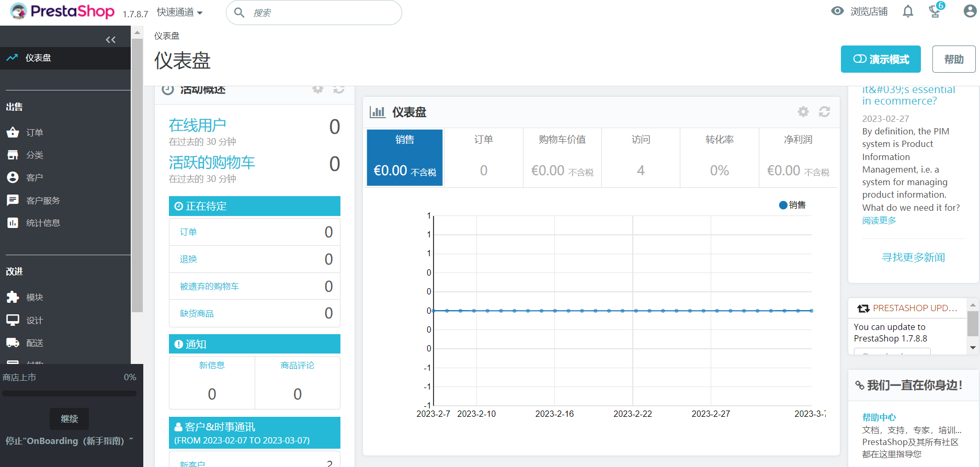Screen dimensions: 980x467
Task: Click the 通知 section header
Action: [255, 344]
